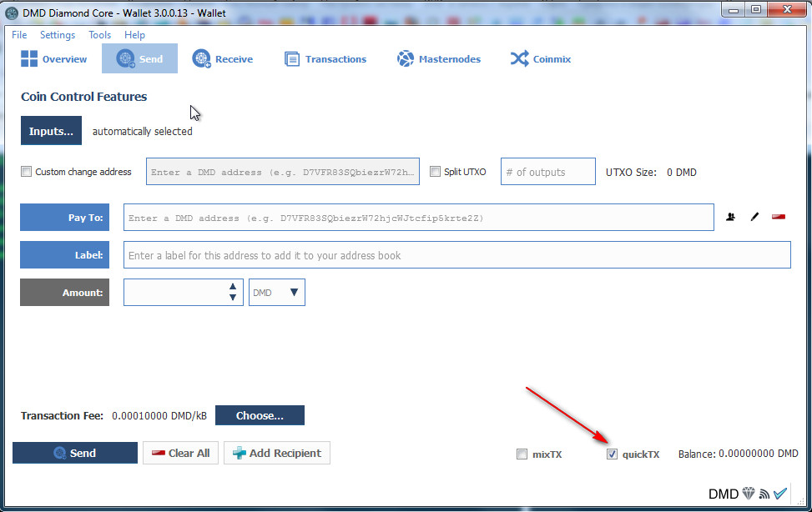Image resolution: width=812 pixels, height=512 pixels.
Task: Click the Balance 0.00000000 DMD text
Action: 739,454
